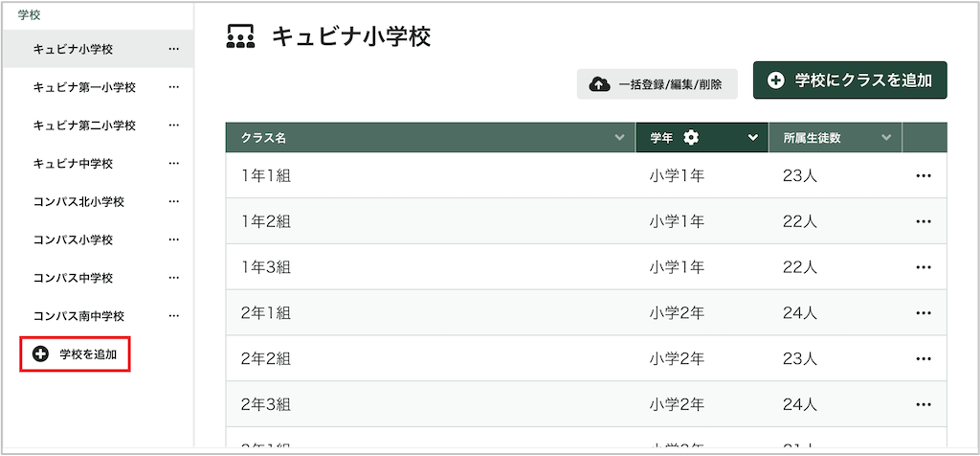Open row menu for class 2年1組
The height and width of the screenshot is (456, 980).
(924, 312)
